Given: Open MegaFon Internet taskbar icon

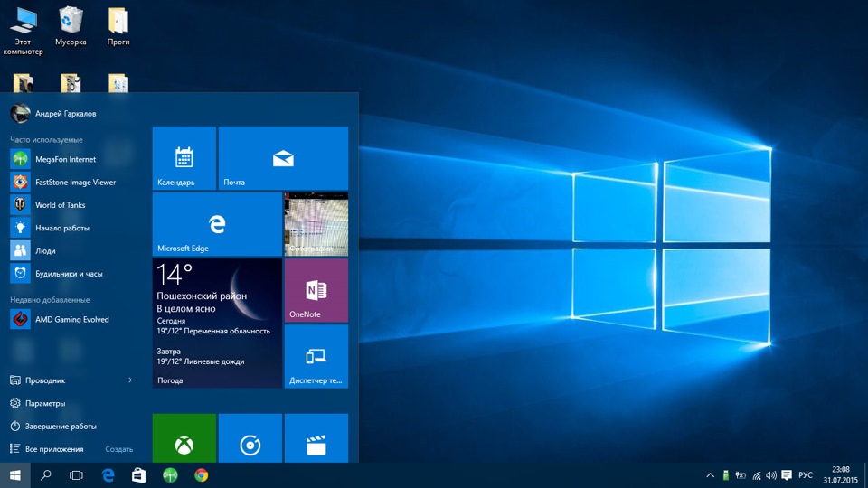Looking at the screenshot, I should [170, 475].
